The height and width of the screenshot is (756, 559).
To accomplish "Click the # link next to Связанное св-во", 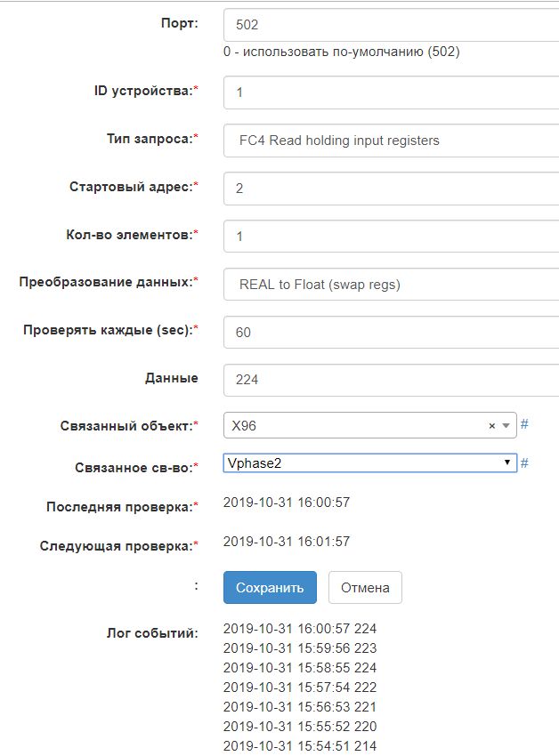I will click(524, 463).
